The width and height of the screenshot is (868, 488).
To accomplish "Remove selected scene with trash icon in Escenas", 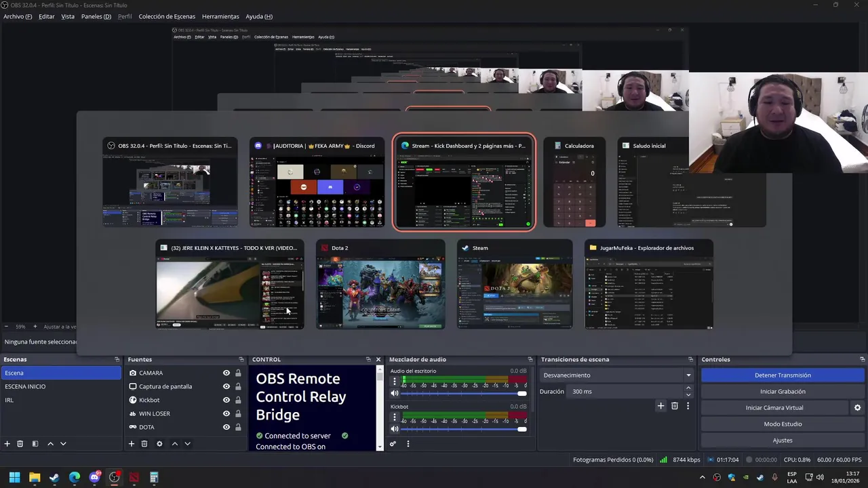I will point(20,443).
